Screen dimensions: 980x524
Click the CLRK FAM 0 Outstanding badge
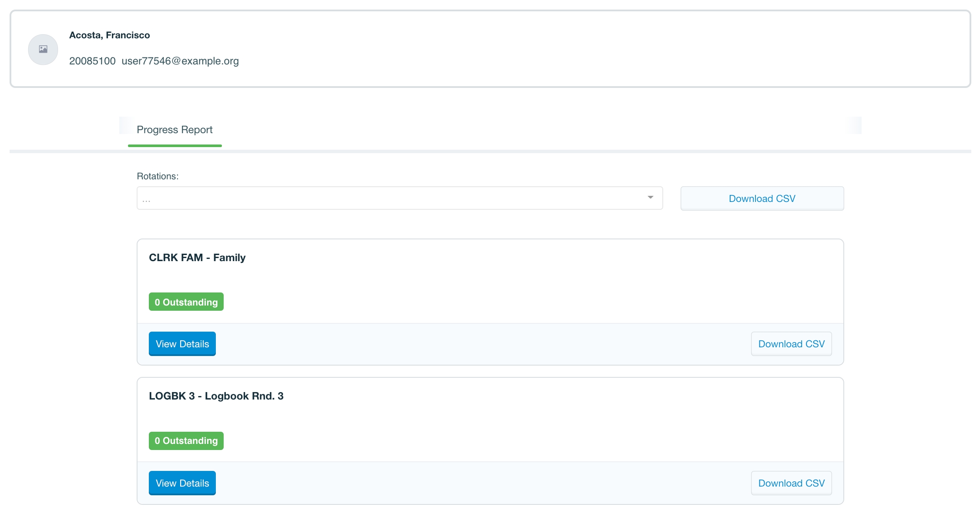pyautogui.click(x=186, y=302)
